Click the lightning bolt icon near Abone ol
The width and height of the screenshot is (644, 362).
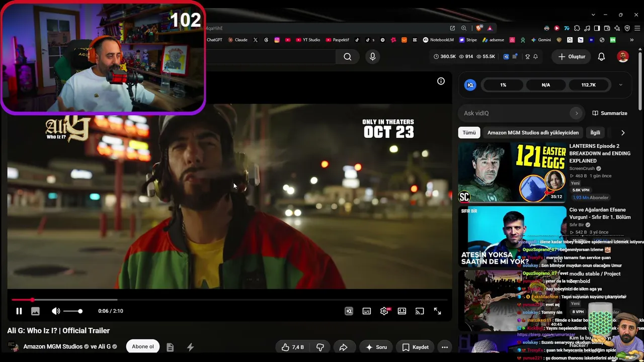tap(190, 347)
